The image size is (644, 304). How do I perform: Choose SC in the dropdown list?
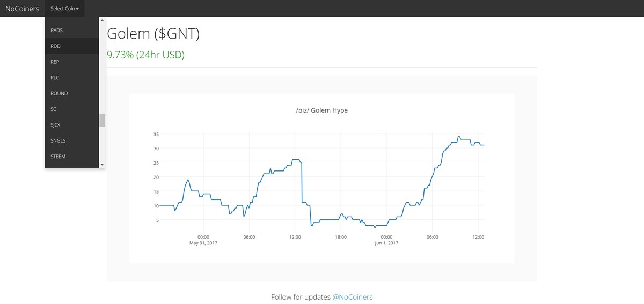pos(72,109)
